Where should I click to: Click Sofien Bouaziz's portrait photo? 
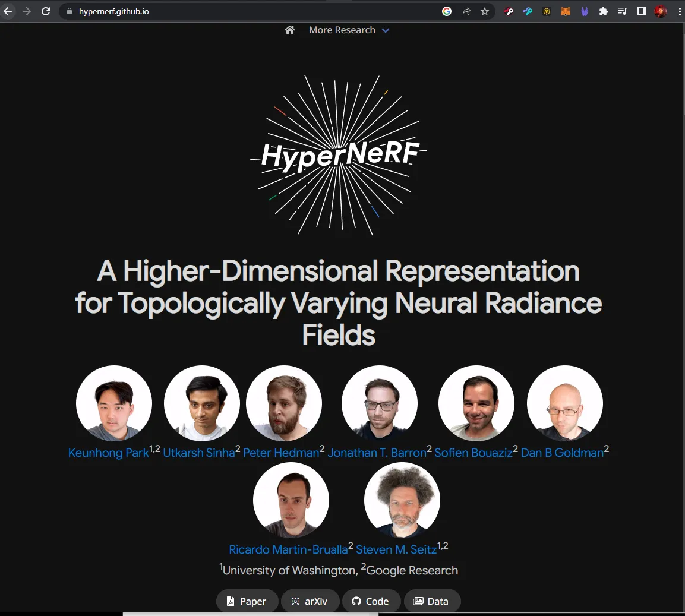coord(476,403)
